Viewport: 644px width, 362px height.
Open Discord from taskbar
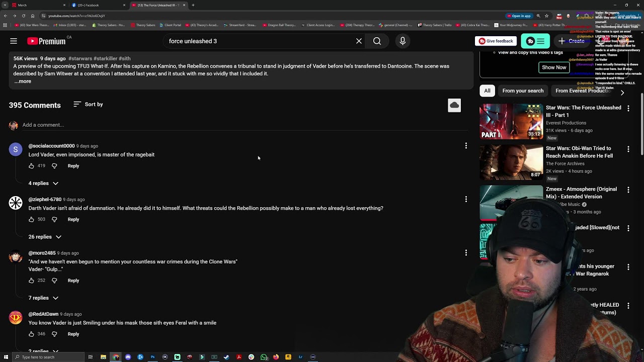128,357
